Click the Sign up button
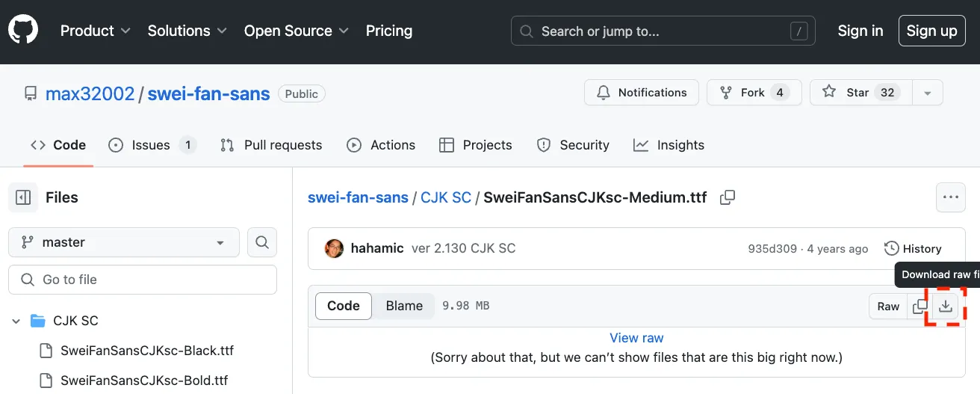Image resolution: width=980 pixels, height=394 pixels. pos(931,31)
